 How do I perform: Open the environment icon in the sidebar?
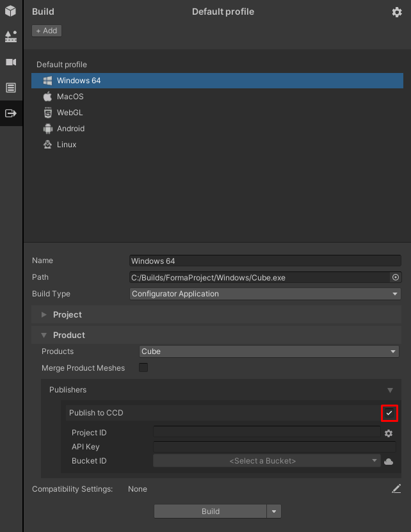coord(11,36)
